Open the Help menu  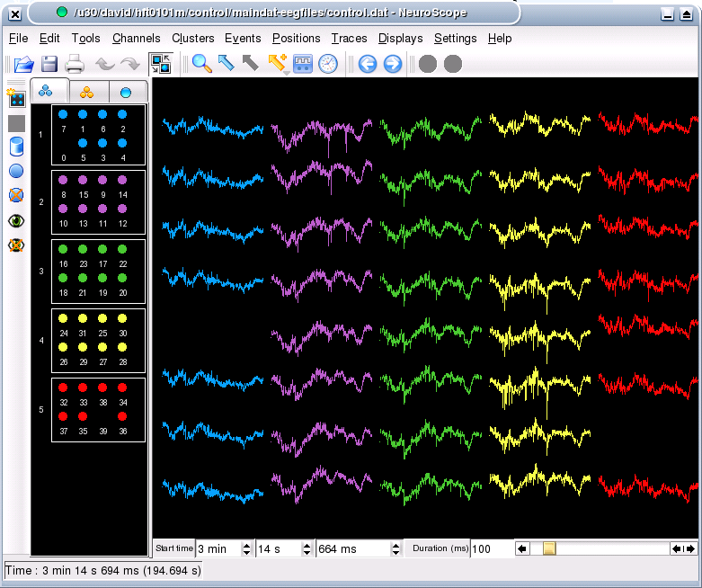500,39
